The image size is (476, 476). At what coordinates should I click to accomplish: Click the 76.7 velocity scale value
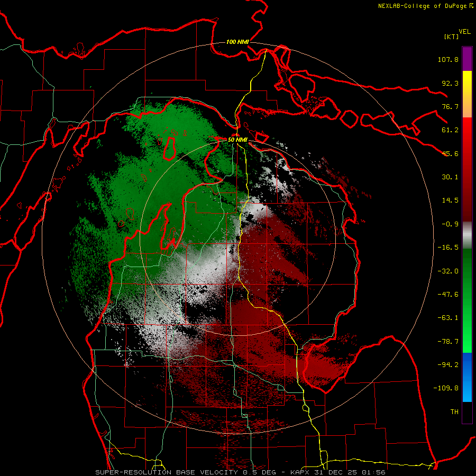click(450, 106)
